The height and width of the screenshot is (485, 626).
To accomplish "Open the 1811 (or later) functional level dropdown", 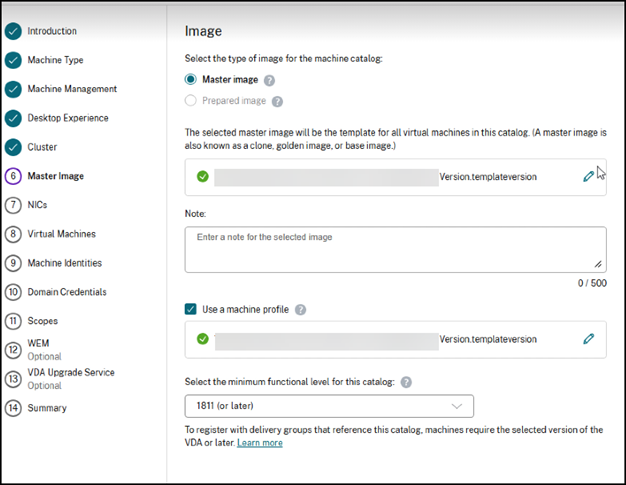I will 329,406.
